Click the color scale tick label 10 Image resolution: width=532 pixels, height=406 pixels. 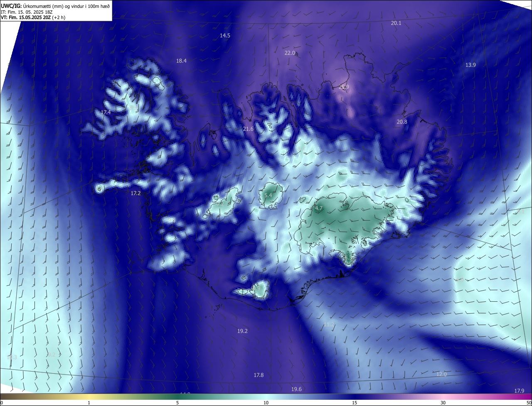click(x=266, y=403)
